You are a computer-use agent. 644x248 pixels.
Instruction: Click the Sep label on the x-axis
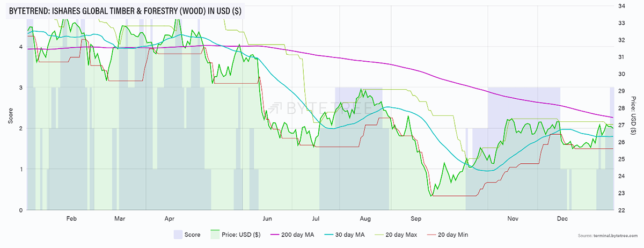point(415,219)
